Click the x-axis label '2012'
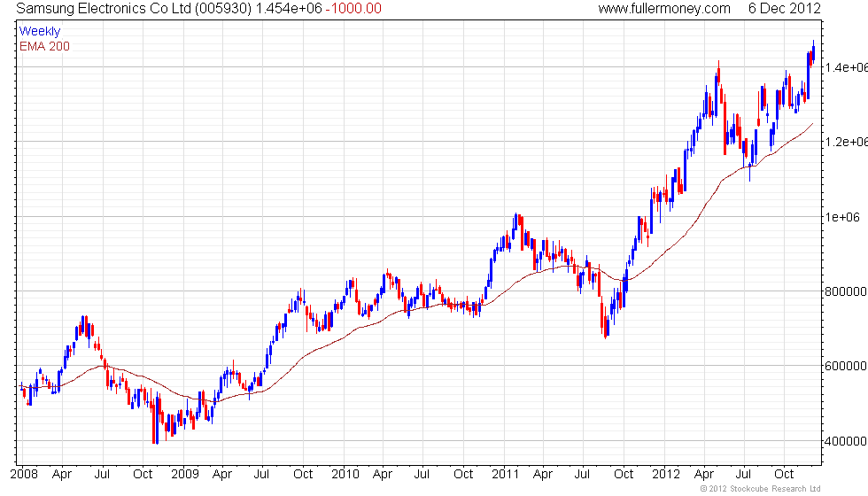The height and width of the screenshot is (496, 868). click(666, 474)
